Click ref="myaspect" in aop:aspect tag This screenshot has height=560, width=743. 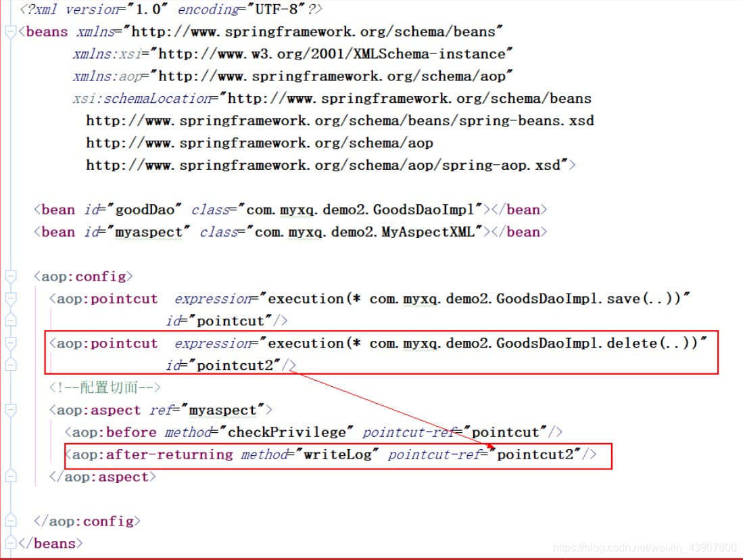[207, 410]
